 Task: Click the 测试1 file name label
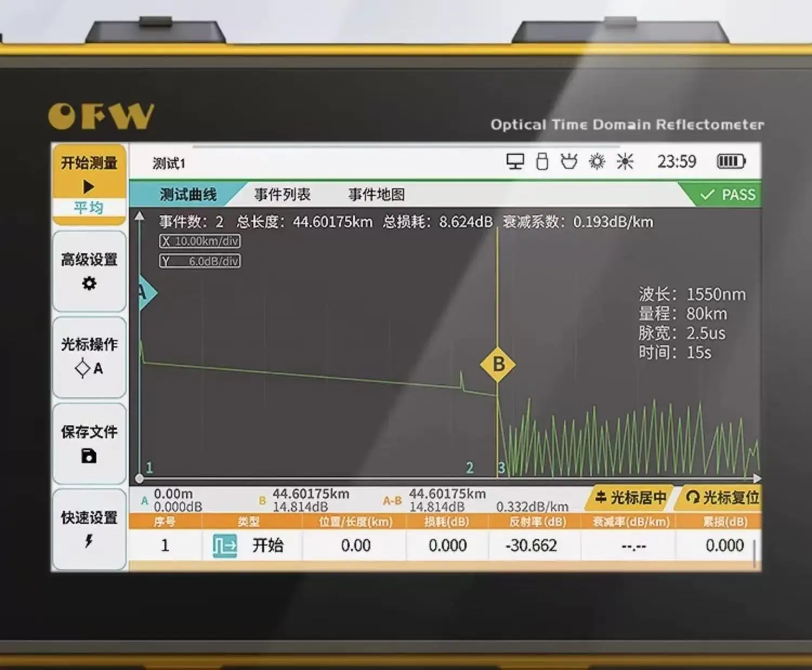169,163
